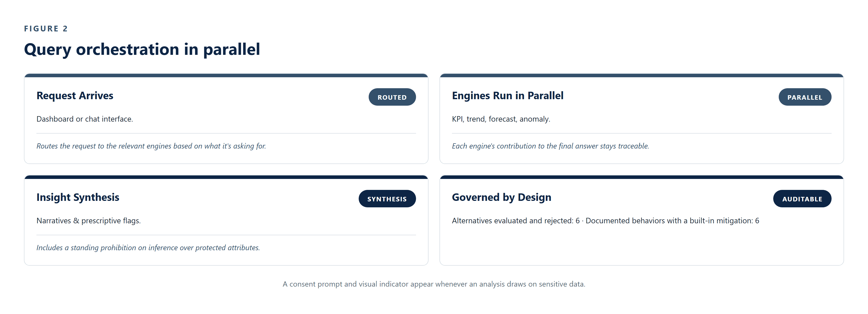
Task: Open the Insight Synthesis card title
Action: [78, 197]
